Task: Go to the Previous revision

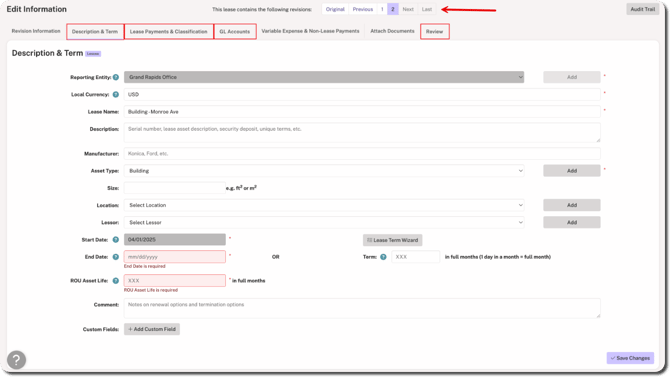Action: tap(363, 9)
